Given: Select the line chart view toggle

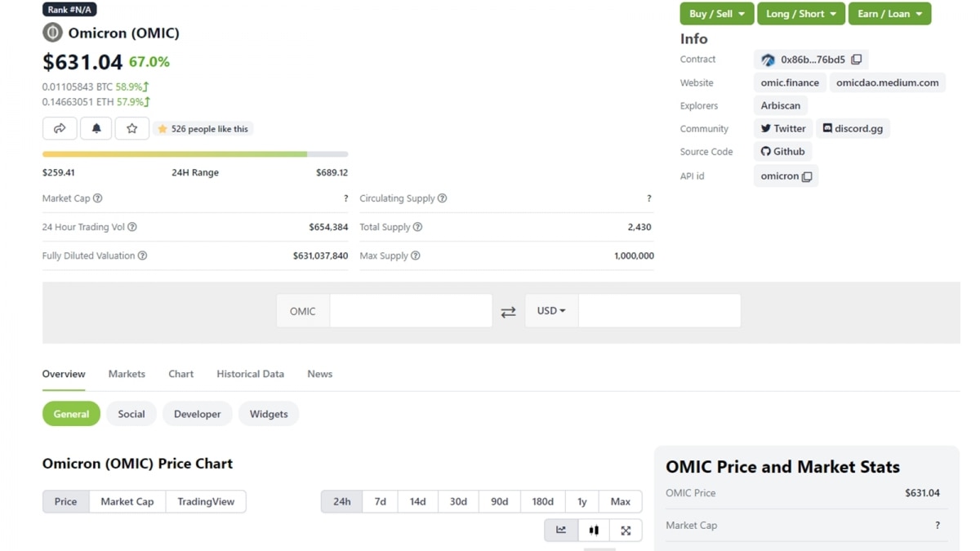Looking at the screenshot, I should pyautogui.click(x=561, y=531).
